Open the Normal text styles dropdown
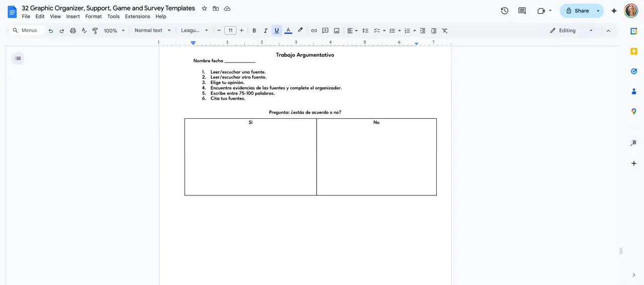The image size is (644, 285). point(152,31)
